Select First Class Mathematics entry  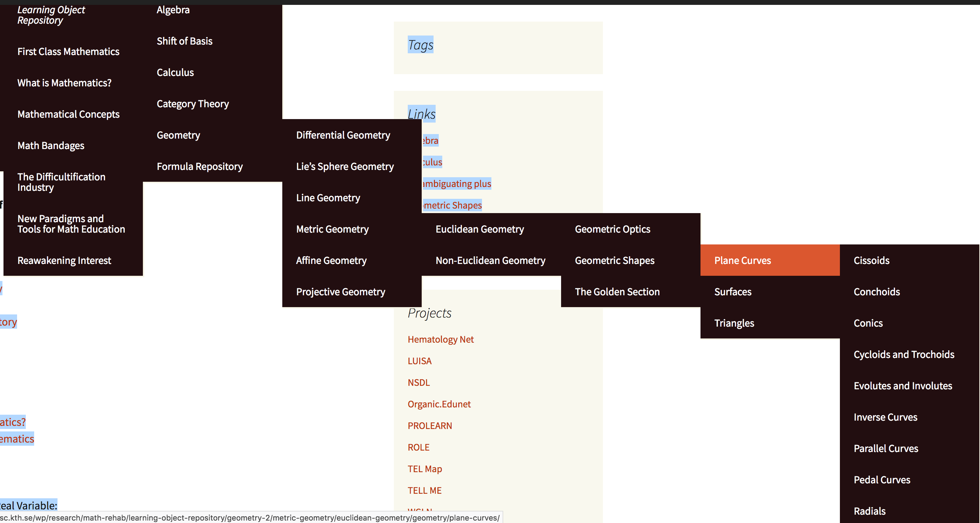click(x=68, y=52)
